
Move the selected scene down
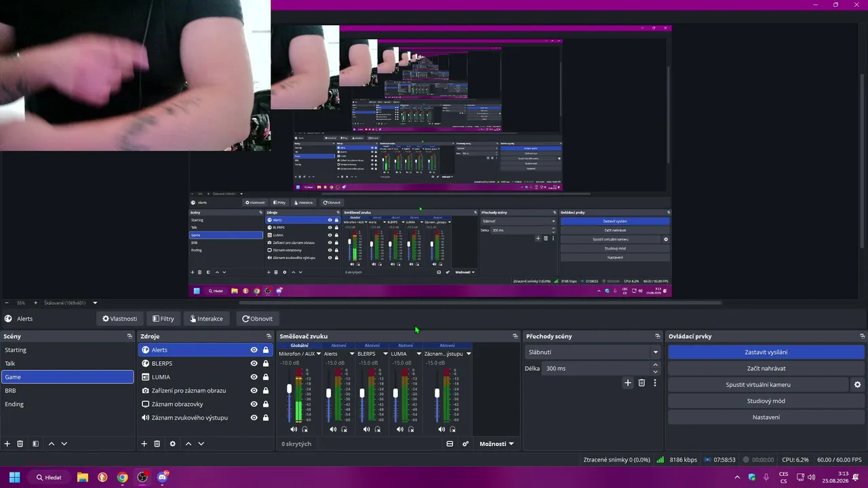64,444
